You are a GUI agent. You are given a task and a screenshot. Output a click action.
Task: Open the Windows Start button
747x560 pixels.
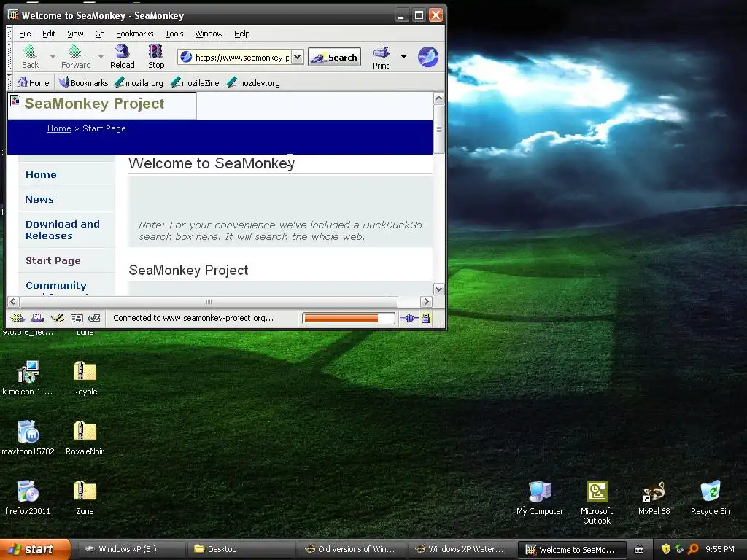pos(34,549)
